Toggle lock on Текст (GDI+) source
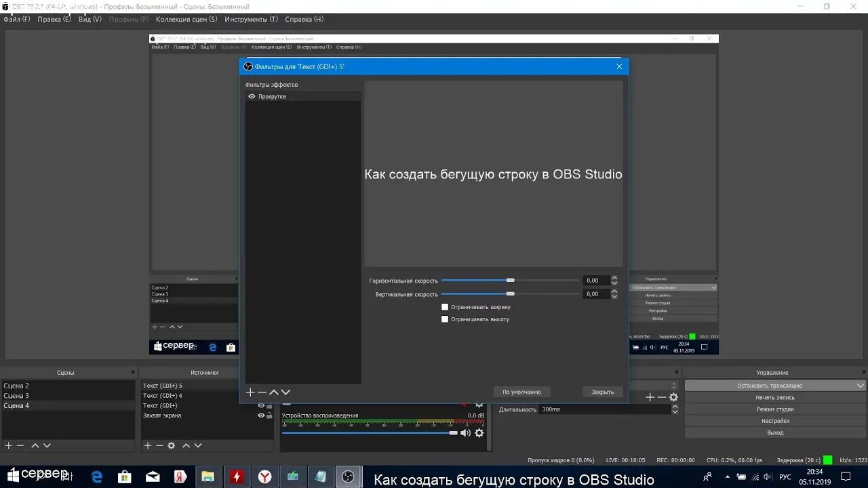 (269, 405)
